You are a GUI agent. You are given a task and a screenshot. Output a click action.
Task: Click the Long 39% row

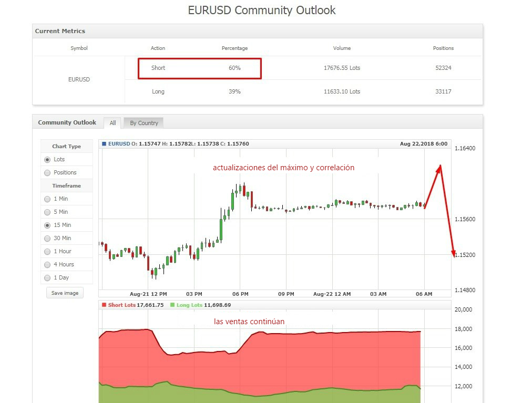click(199, 91)
